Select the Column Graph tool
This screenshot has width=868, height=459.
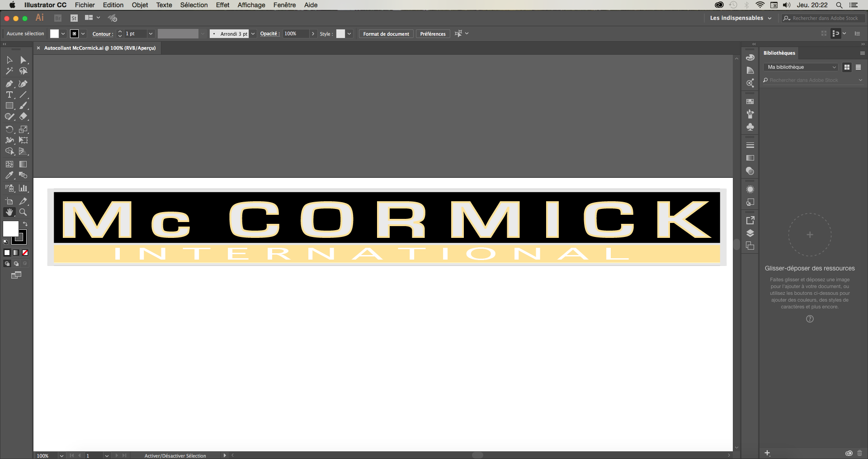click(23, 188)
